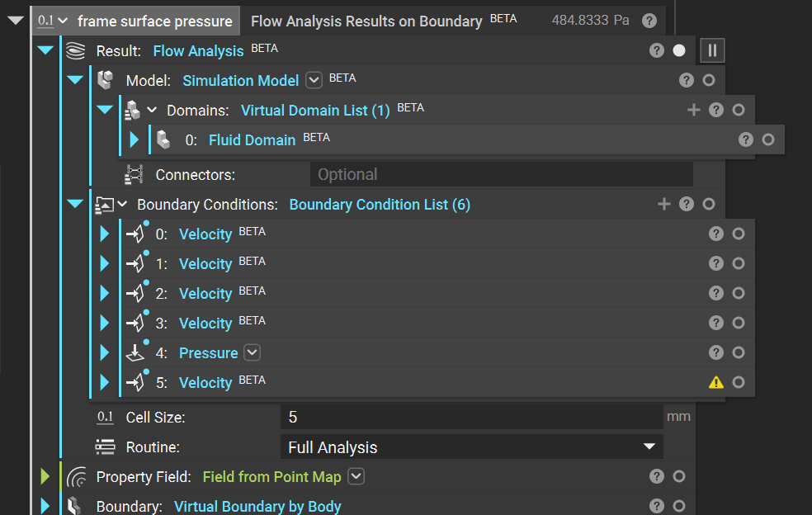Click the Boundary Condition List (6) link

pyautogui.click(x=380, y=205)
